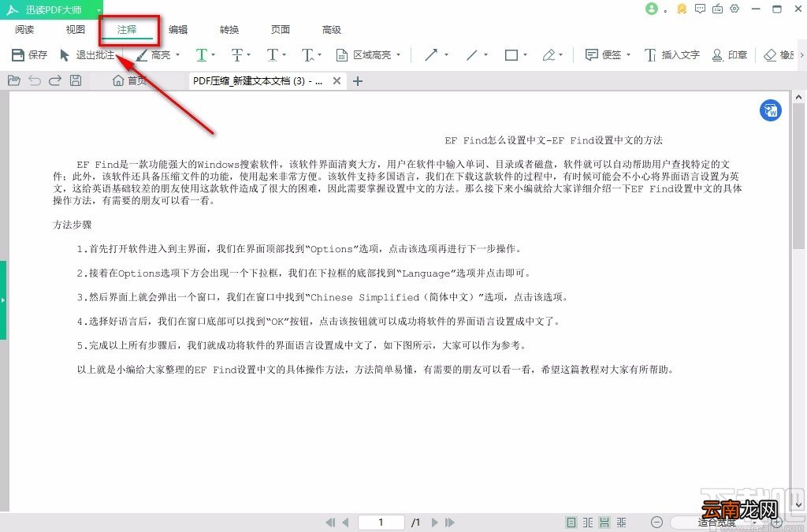The width and height of the screenshot is (807, 532).
Task: Enable two-page view mode
Action: (588, 523)
